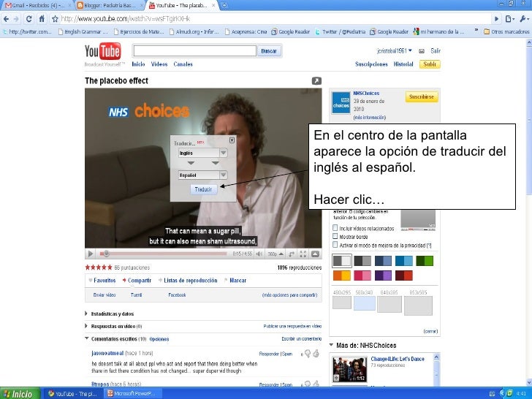Open browser wrench settings icon
Viewport: 532px width, 399px height.
(524, 19)
